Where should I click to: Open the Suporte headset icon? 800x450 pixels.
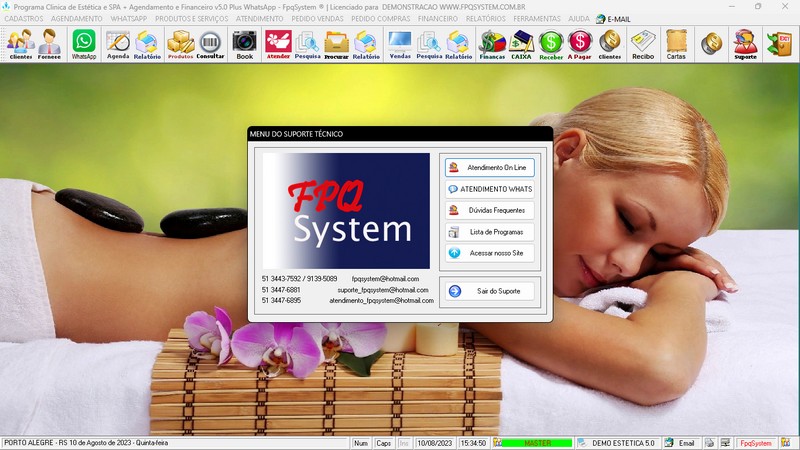745,44
